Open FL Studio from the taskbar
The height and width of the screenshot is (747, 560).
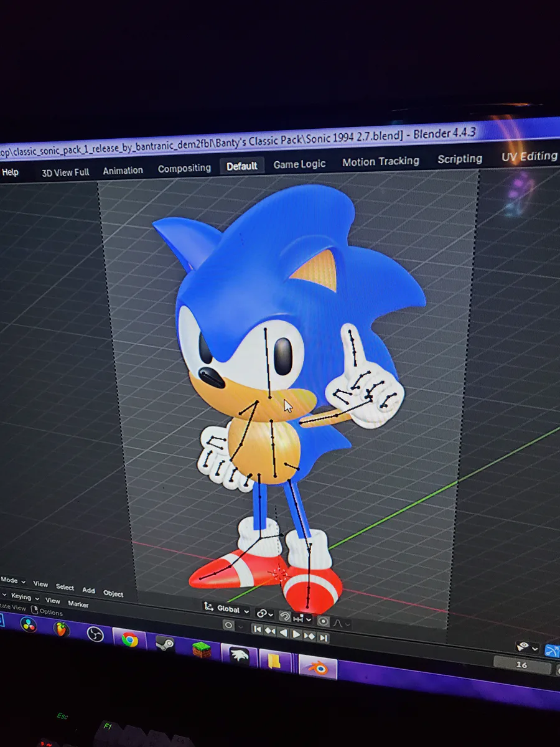point(60,629)
